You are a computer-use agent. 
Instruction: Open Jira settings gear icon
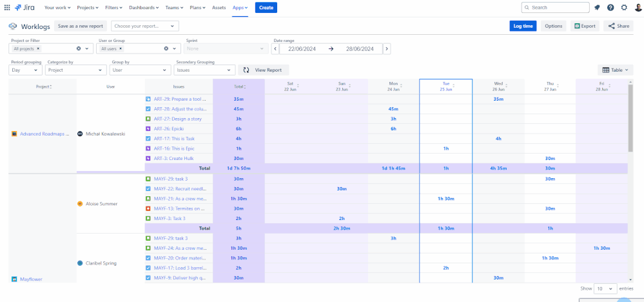[x=623, y=8]
